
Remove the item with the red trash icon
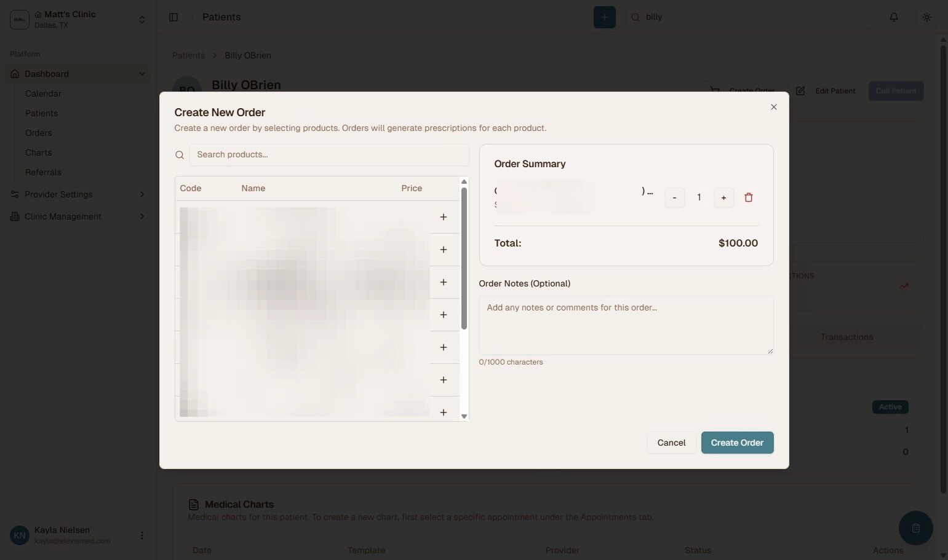[x=749, y=197]
